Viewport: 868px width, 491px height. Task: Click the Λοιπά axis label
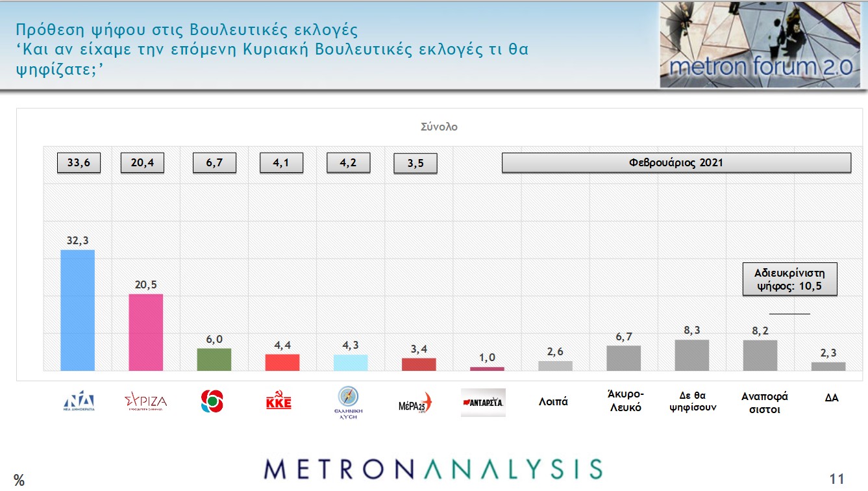[553, 401]
